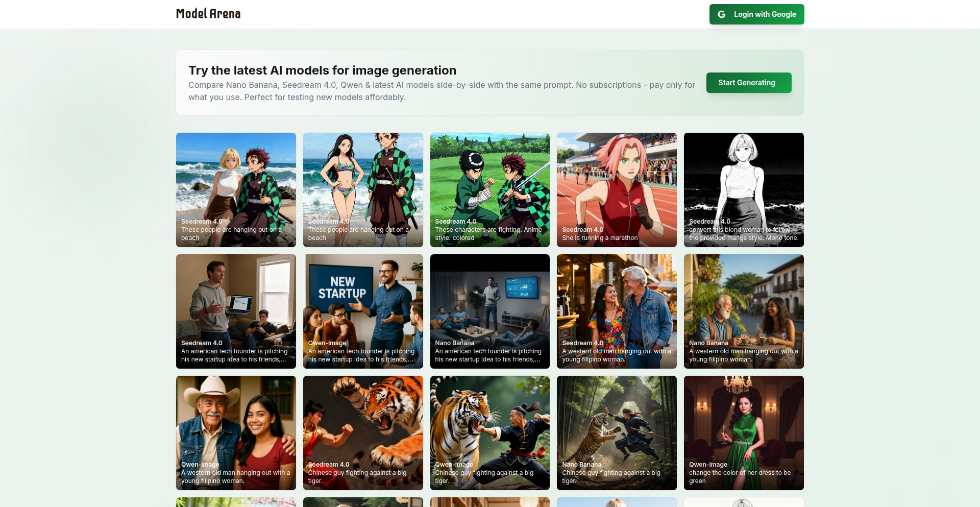Click 'She is running a marathon' caption

coord(600,238)
